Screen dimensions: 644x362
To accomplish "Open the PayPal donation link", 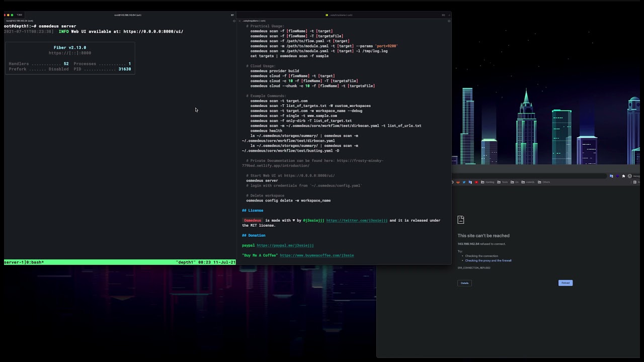I will click(285, 245).
